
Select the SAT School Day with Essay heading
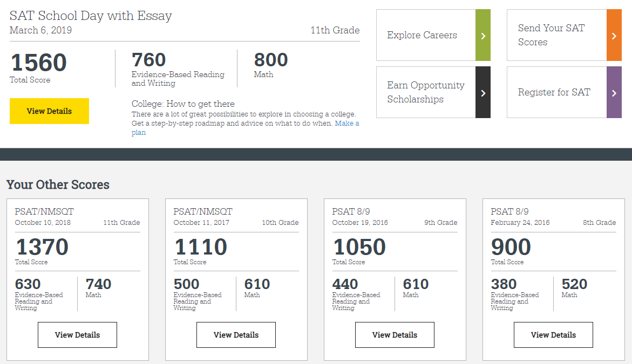[x=90, y=16]
